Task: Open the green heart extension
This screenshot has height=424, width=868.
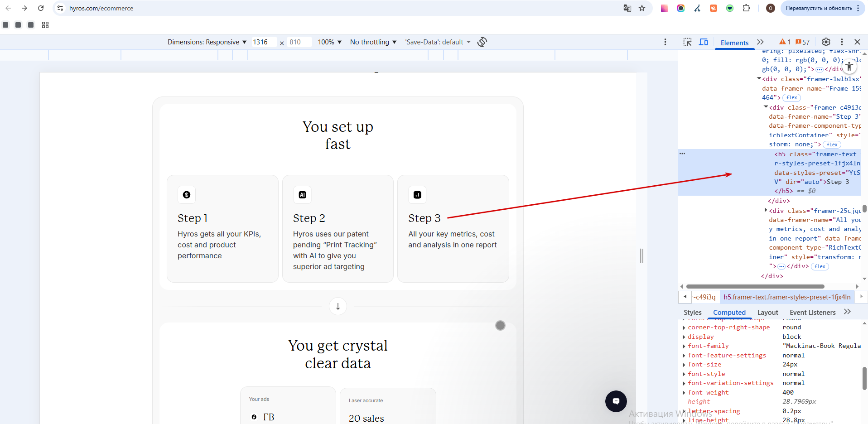Action: click(x=730, y=8)
